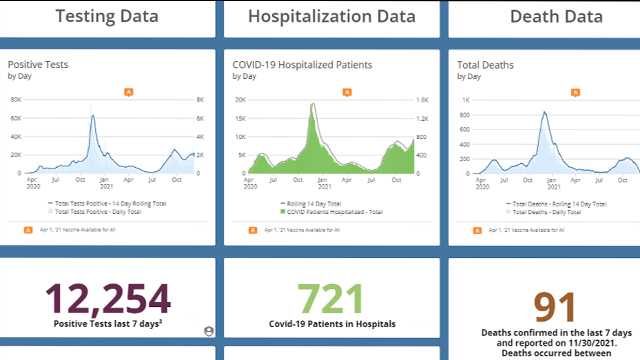Select the Testing Data header

coord(107,16)
